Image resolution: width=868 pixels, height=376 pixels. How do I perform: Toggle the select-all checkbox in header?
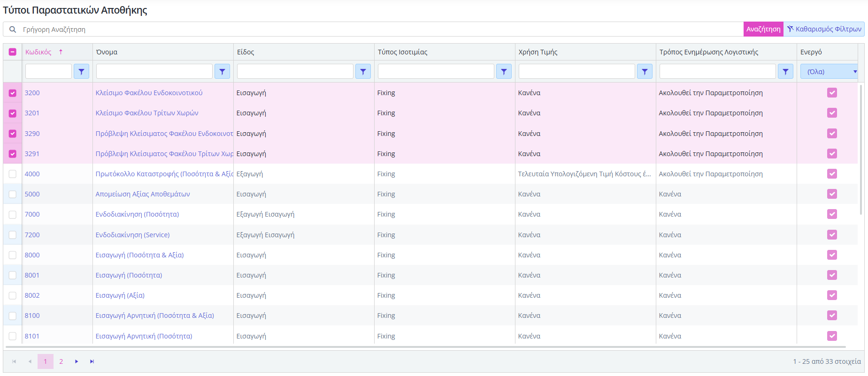13,52
